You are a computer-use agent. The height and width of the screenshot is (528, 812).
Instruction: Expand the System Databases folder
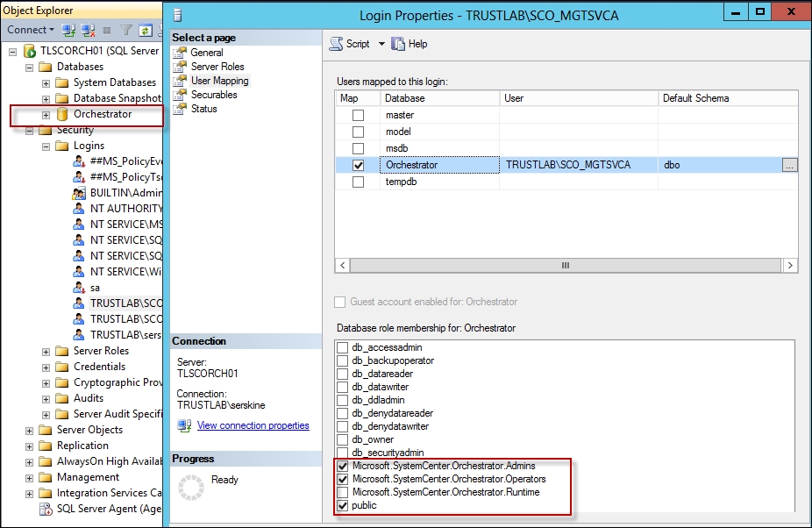(46, 83)
